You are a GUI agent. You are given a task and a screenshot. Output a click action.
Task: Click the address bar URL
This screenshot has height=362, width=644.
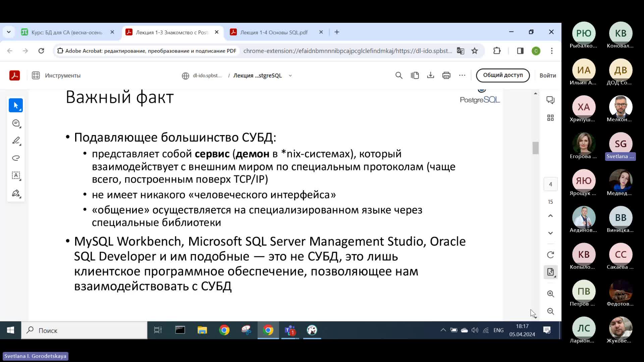click(347, 51)
